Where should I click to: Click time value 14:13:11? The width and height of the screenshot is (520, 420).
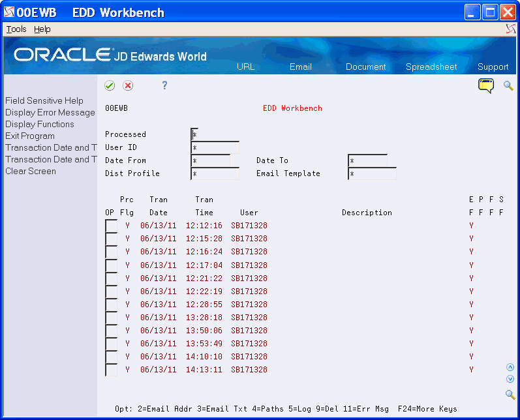204,370
